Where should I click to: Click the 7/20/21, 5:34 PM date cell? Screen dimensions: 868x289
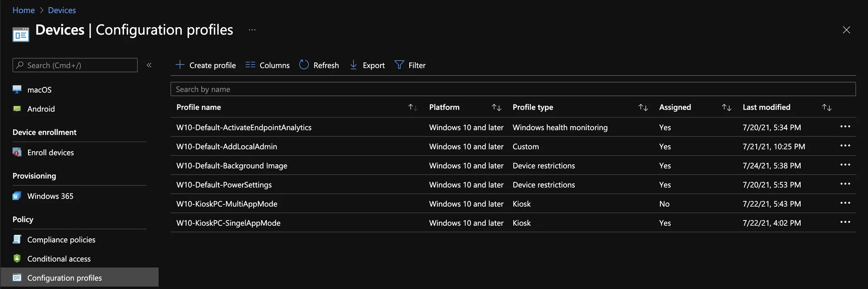pos(772,127)
